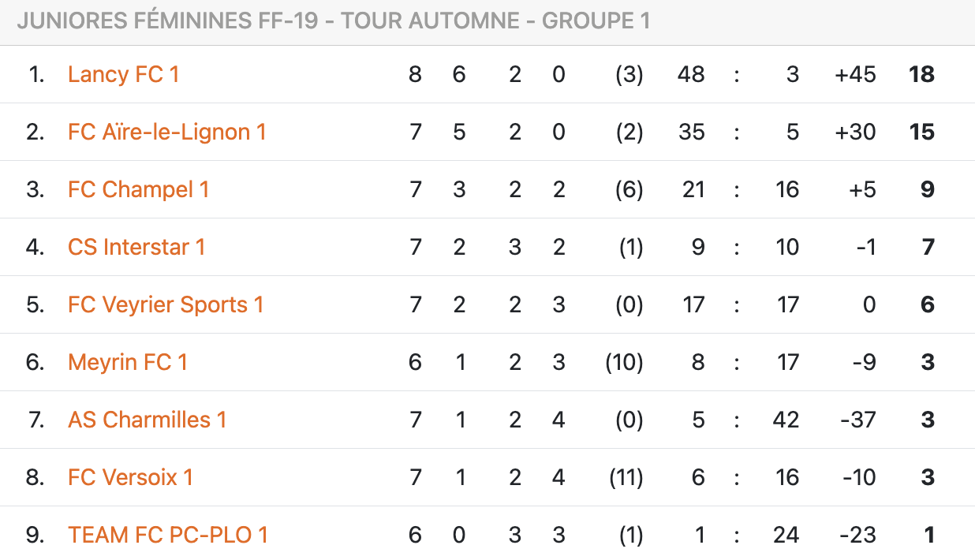Click the 48 goals scored value
975x560 pixels.
691,74
